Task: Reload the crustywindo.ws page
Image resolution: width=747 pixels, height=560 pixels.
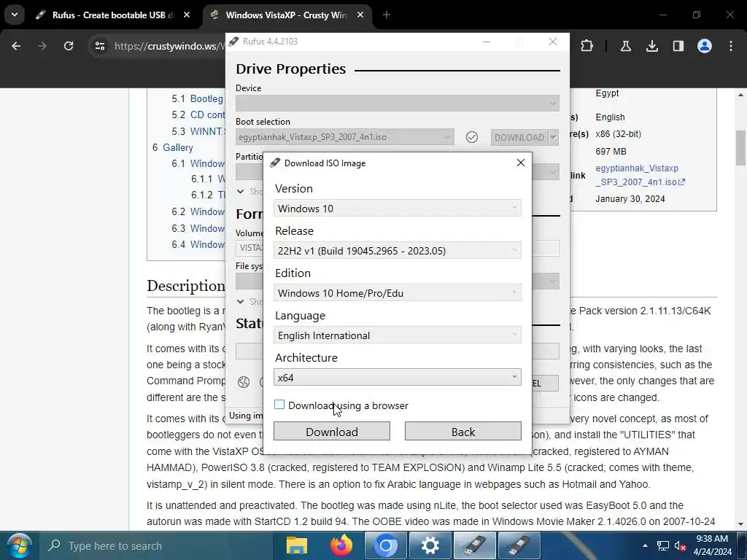Action: pyautogui.click(x=69, y=46)
